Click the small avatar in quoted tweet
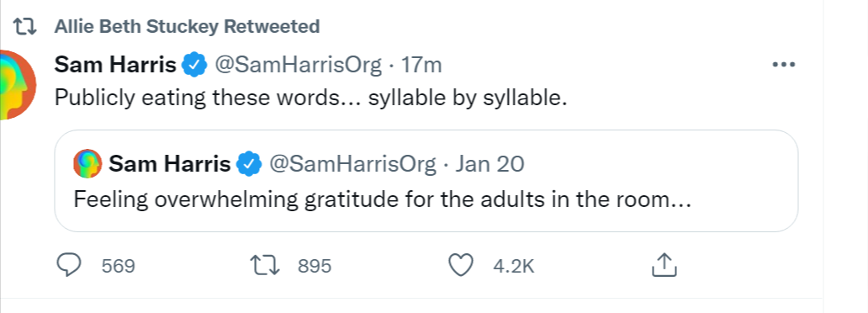 coord(88,163)
